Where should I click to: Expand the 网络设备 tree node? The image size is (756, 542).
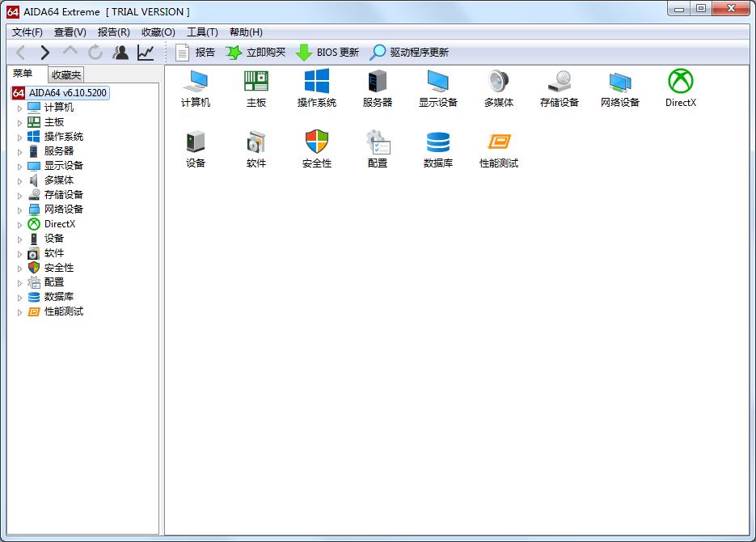pos(19,209)
